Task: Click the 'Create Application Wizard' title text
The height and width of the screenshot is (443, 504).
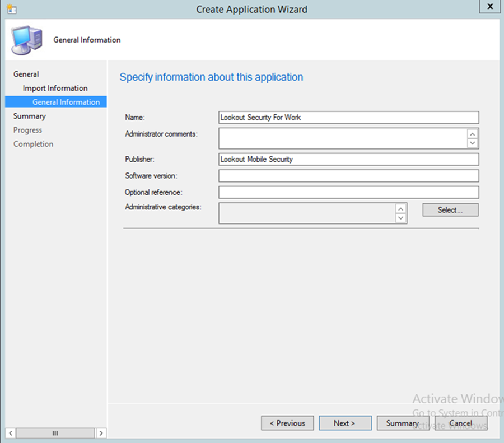Action: tap(251, 10)
